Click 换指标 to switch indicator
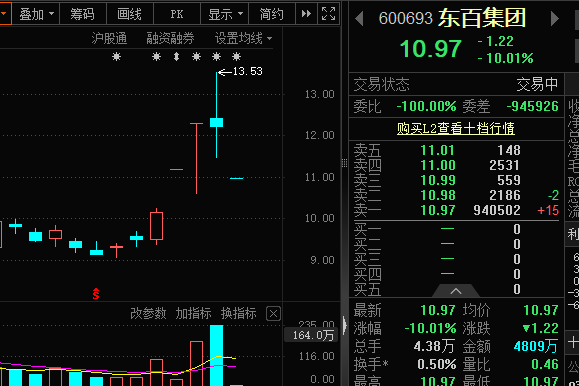 239,314
